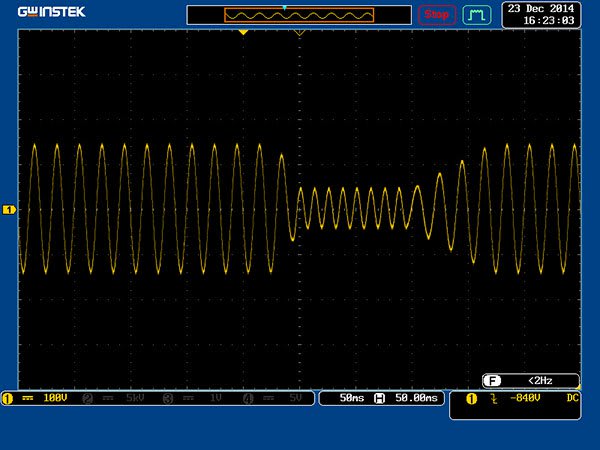This screenshot has height=450, width=600.
Task: Click the channel 1 indicator badge
Action: tap(8, 399)
